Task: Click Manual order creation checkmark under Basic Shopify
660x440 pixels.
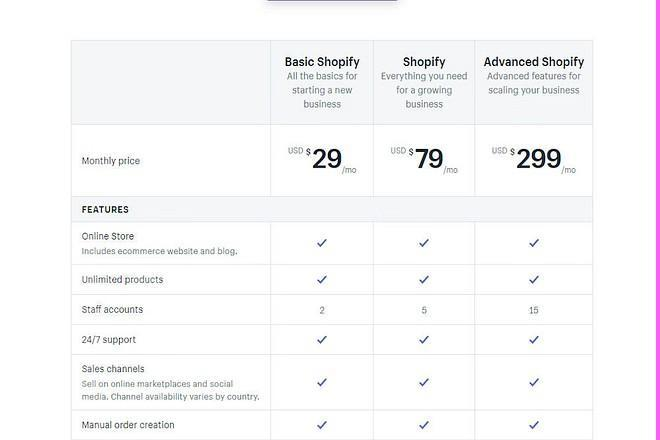Action: tap(322, 425)
